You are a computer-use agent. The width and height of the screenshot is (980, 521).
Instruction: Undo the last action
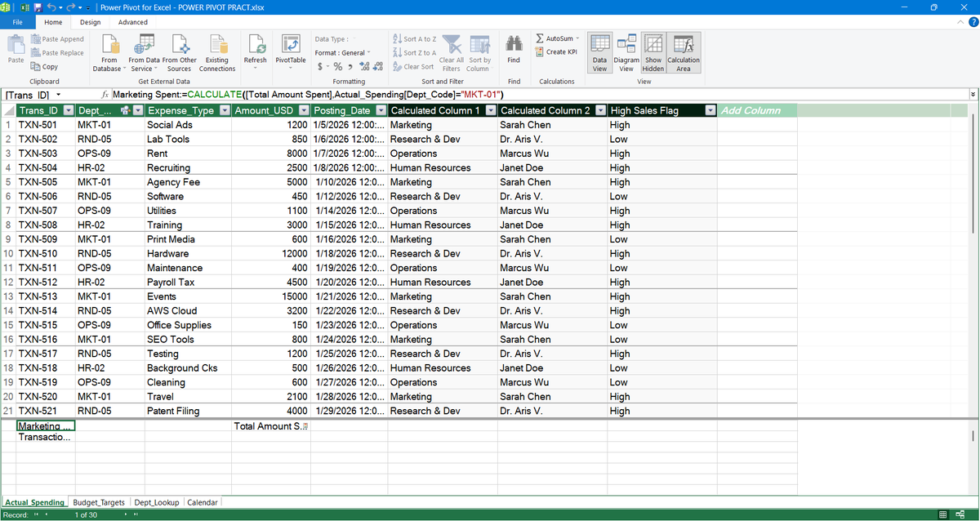tap(51, 7)
